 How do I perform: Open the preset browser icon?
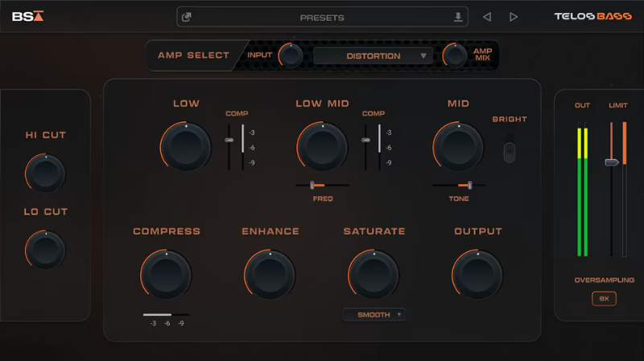187,17
